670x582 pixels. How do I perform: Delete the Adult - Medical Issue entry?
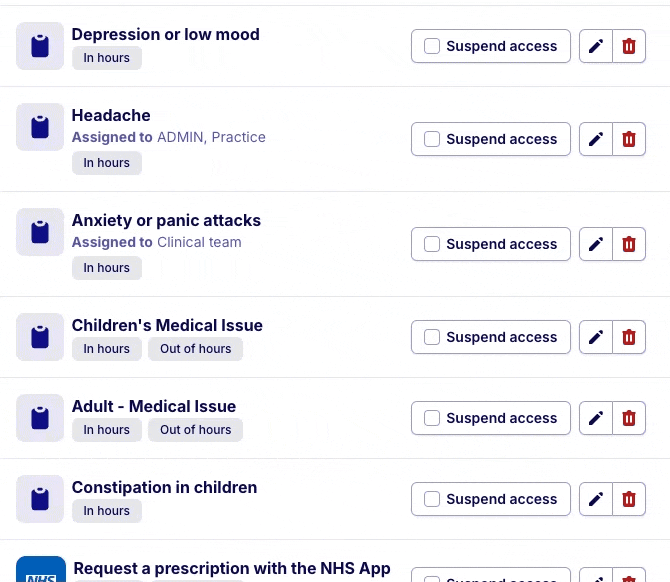[629, 418]
